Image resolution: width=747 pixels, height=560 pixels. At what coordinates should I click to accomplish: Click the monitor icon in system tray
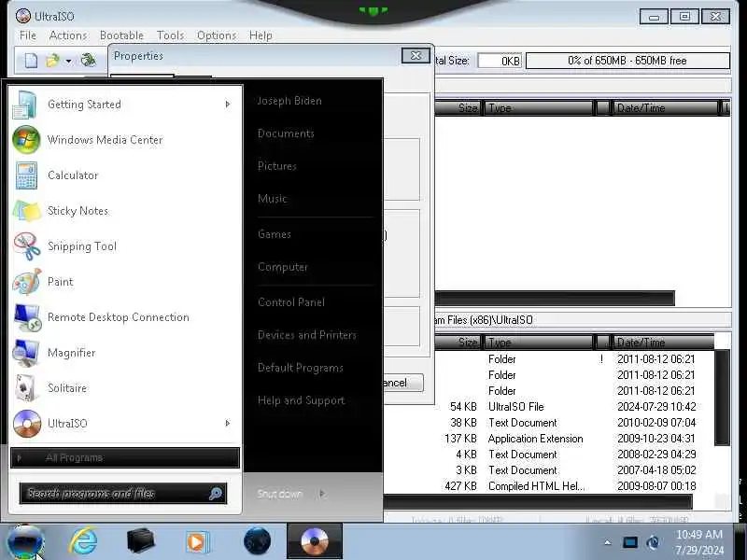pos(629,542)
